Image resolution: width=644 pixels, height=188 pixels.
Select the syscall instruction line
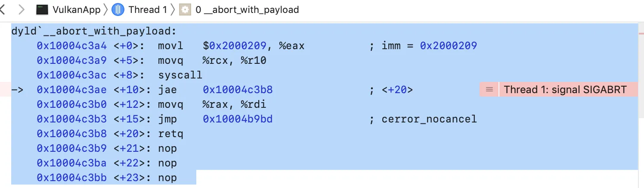[x=324, y=75]
